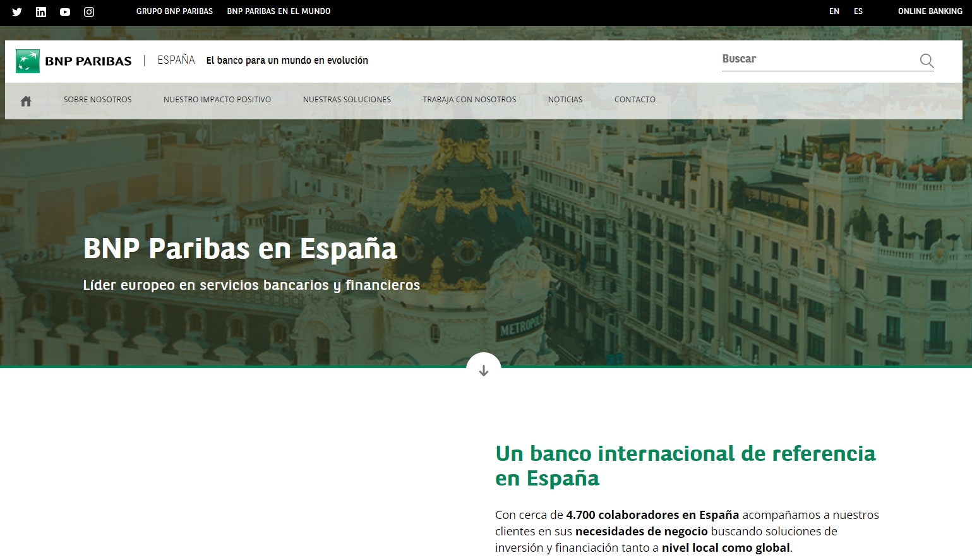Click 'Líder europeo en servicios bancarios' subtitle
This screenshot has width=972, height=560.
[251, 285]
